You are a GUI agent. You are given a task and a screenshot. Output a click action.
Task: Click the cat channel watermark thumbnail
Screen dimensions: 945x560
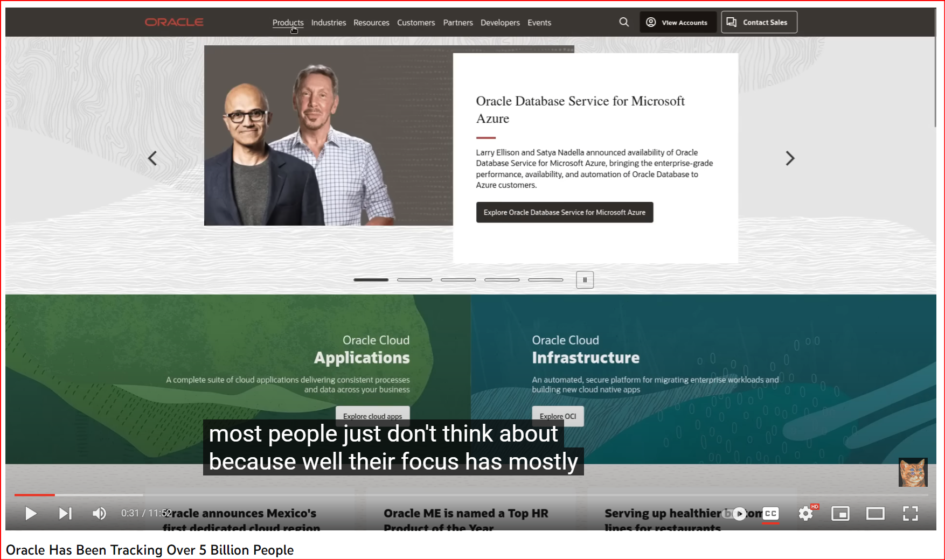(x=913, y=472)
